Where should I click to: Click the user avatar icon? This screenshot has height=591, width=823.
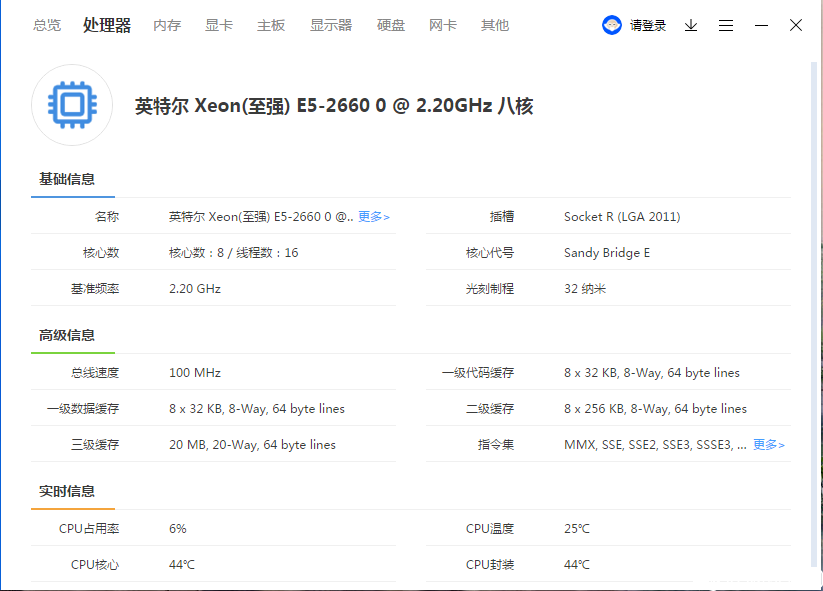(x=611, y=25)
